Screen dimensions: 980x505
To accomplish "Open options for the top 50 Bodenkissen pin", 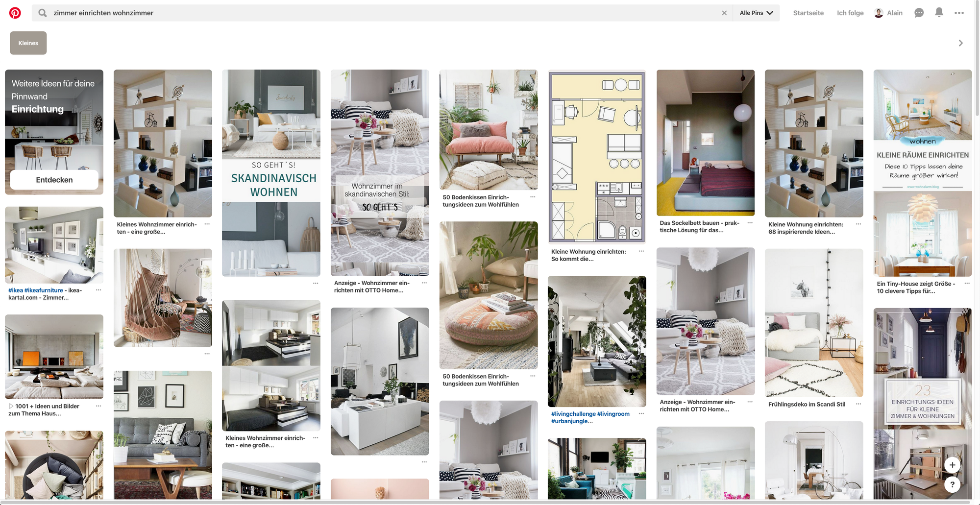I will point(533,197).
